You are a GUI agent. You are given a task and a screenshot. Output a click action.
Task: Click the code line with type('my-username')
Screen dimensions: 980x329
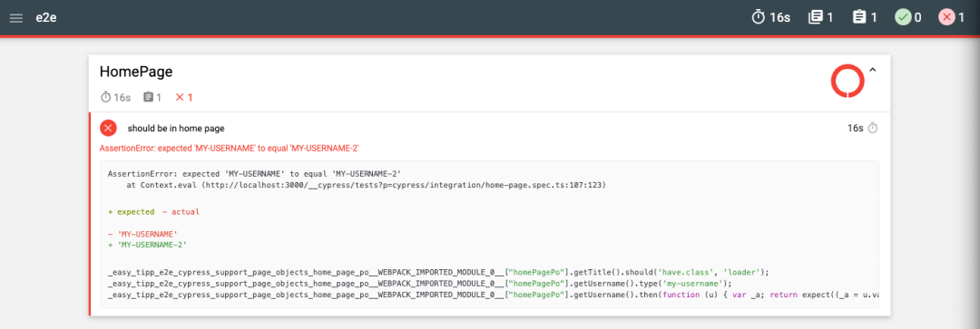tap(420, 283)
